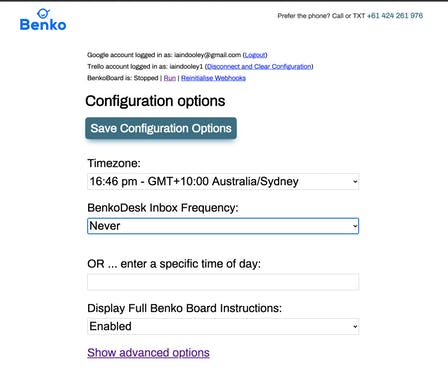The width and height of the screenshot is (448, 380).
Task: Select 'BenkoDesk Inbox Frequency:' label
Action: (163, 208)
